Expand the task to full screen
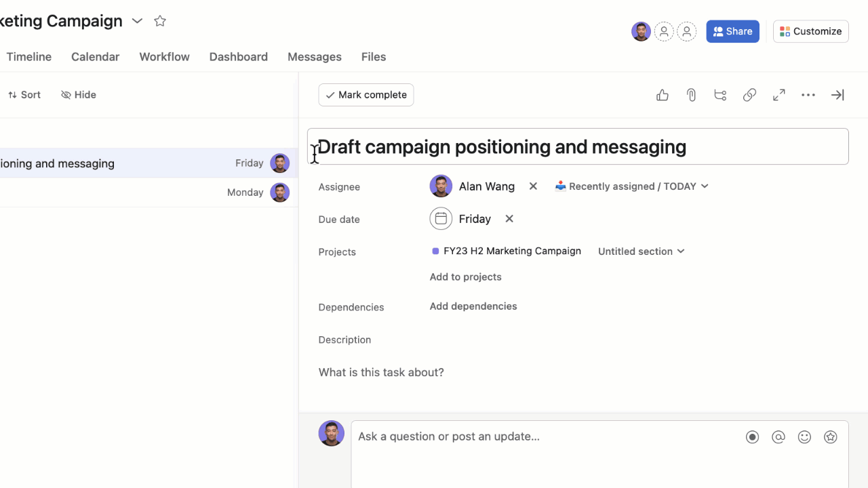The height and width of the screenshot is (488, 868). 778,95
